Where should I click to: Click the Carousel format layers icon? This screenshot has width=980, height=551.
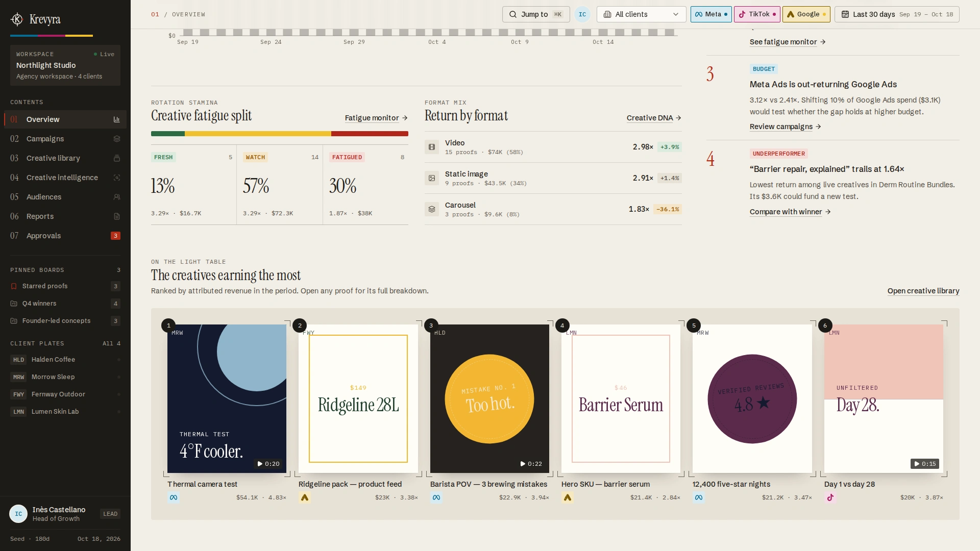[432, 209]
